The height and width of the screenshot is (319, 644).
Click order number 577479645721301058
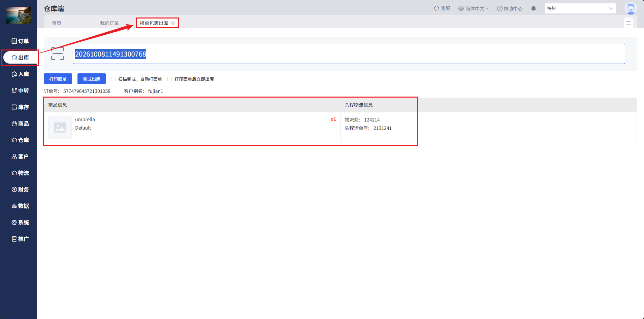point(87,91)
